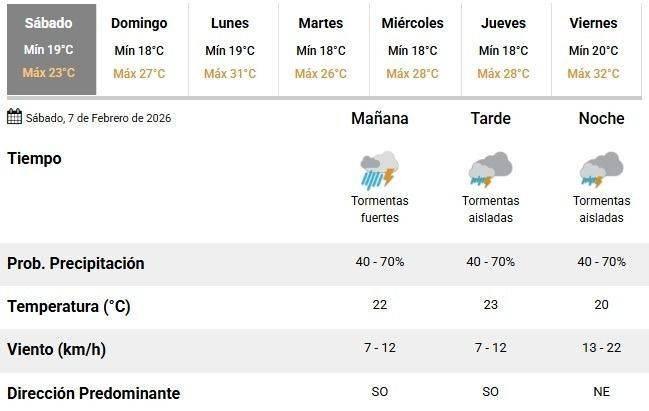Open the Lunes forecast tab
649x411 pixels.
coord(230,49)
